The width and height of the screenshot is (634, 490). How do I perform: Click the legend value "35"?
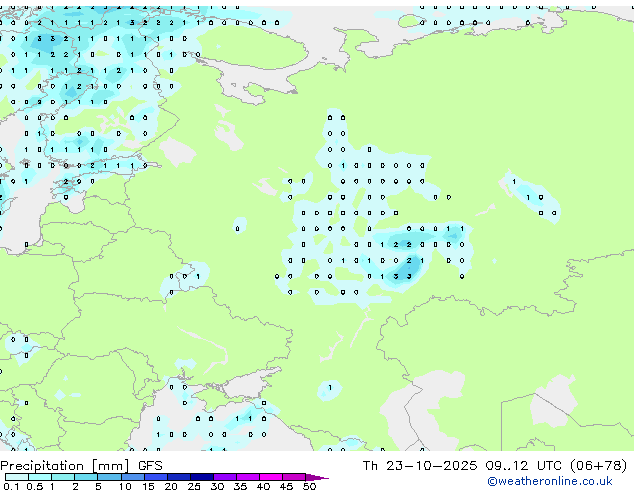click(241, 486)
